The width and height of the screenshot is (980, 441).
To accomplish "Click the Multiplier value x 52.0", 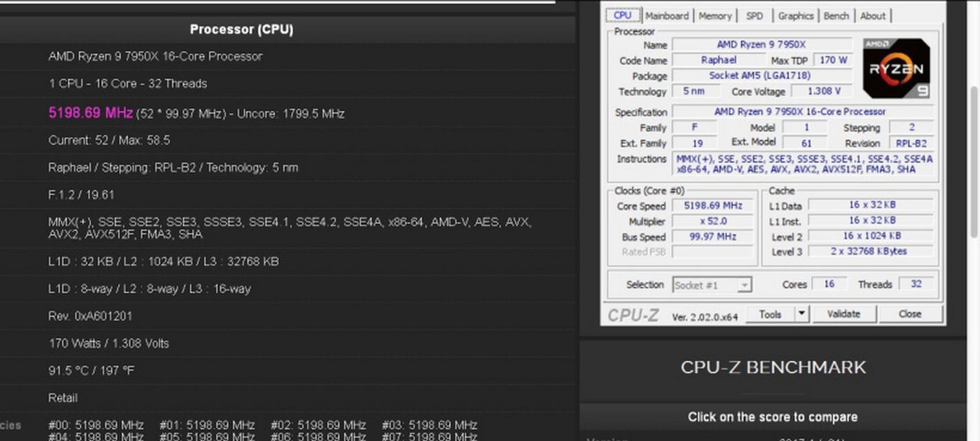I will pyautogui.click(x=713, y=221).
